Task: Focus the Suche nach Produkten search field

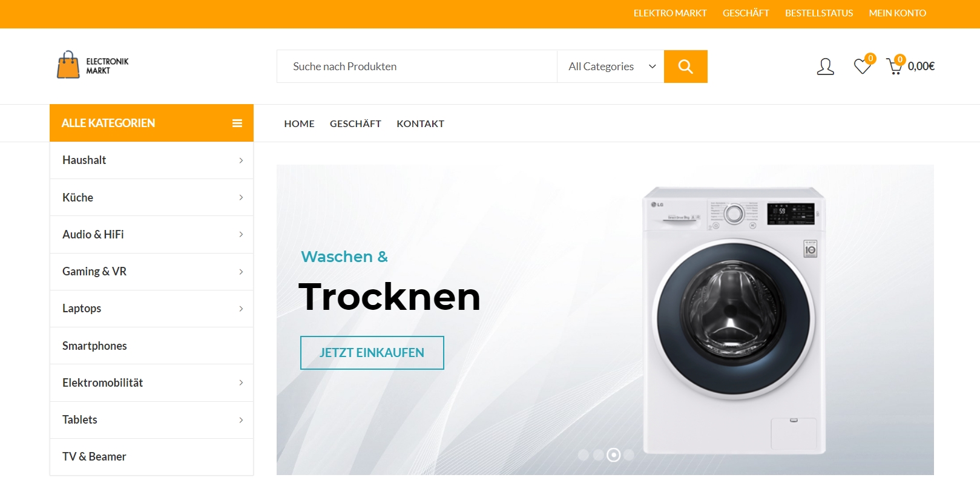Action: (x=417, y=67)
